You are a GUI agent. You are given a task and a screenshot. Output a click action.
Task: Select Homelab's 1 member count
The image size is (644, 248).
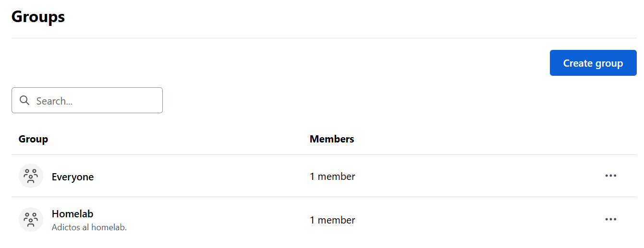pyautogui.click(x=332, y=220)
